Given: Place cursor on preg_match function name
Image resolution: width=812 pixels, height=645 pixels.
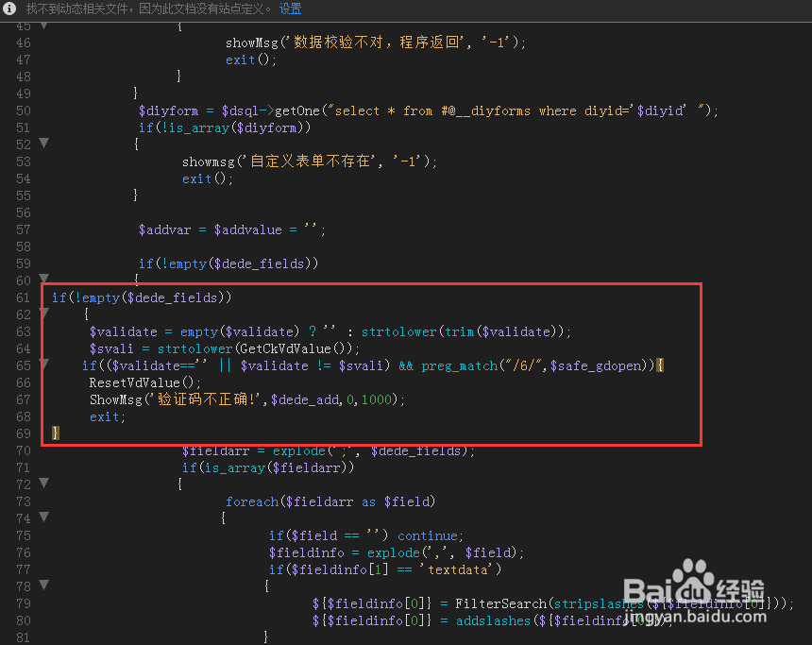Looking at the screenshot, I should pos(459,365).
